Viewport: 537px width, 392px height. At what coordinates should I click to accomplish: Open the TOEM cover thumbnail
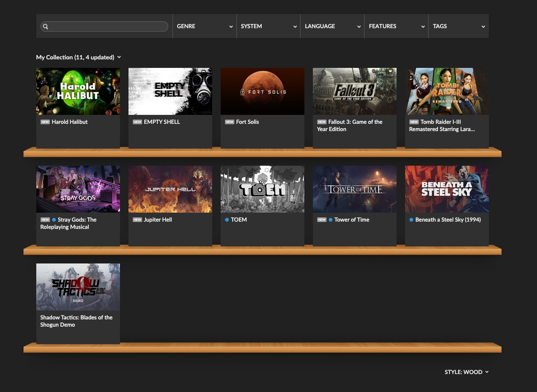[x=263, y=189]
